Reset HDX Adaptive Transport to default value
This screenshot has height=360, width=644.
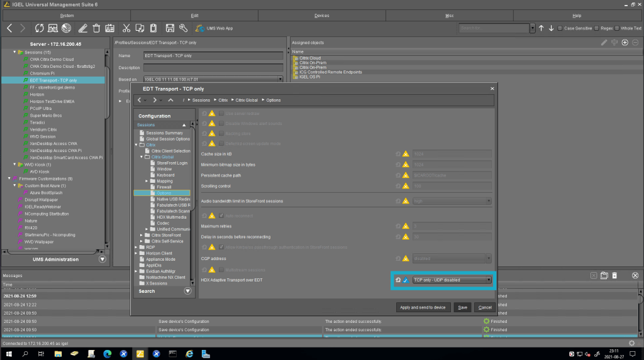397,280
